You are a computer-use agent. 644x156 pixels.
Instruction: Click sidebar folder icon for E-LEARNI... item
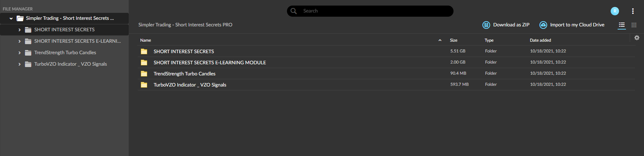pyautogui.click(x=28, y=41)
